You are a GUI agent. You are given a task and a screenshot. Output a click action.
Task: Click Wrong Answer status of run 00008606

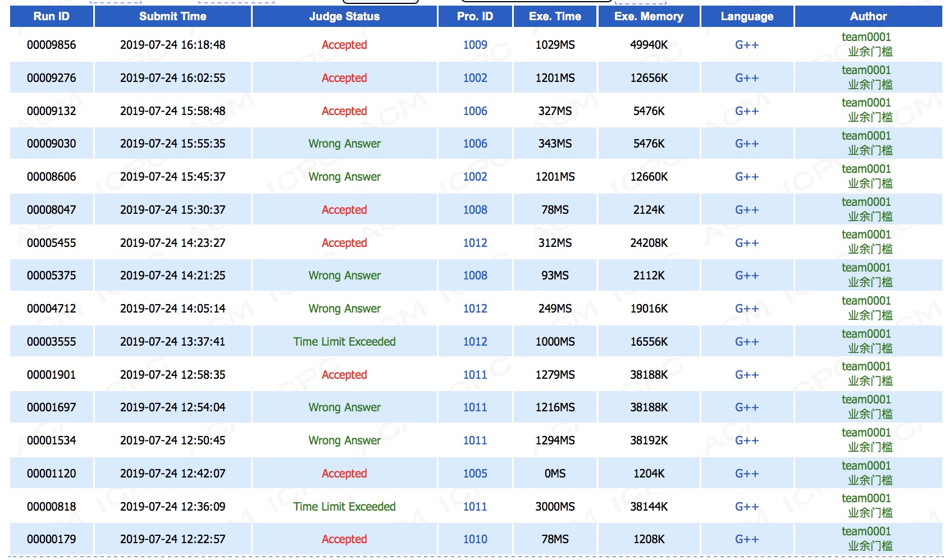click(344, 177)
